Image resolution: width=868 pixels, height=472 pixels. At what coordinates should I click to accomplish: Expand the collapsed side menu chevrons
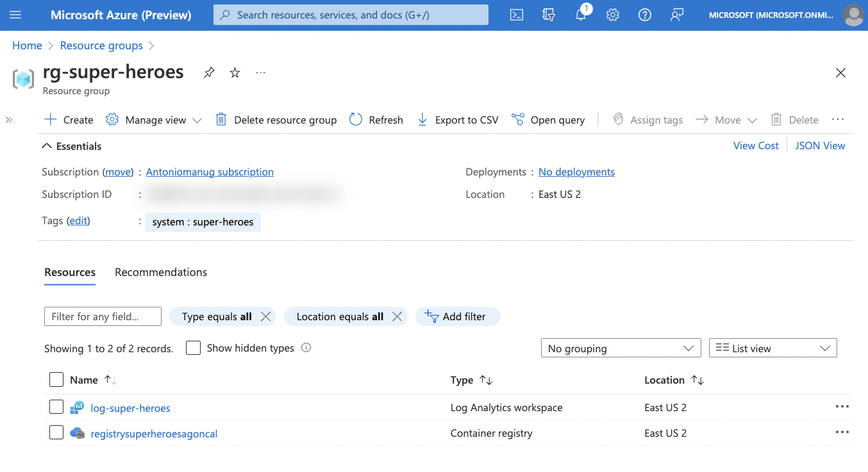tap(9, 120)
